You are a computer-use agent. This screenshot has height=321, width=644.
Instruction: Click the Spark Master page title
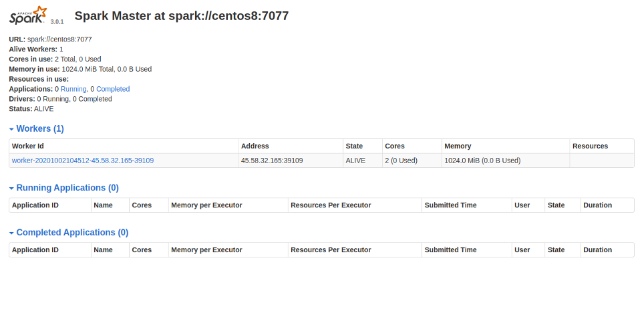click(x=182, y=15)
